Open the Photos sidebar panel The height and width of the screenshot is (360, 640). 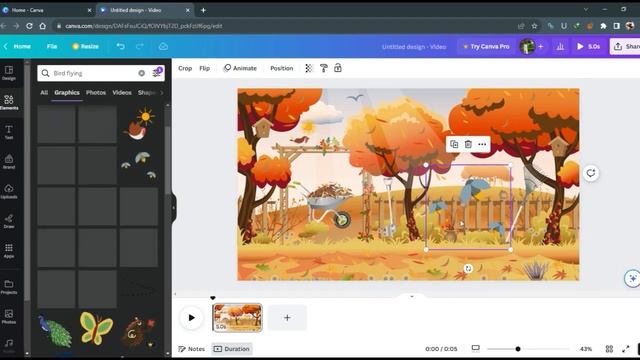point(9,316)
